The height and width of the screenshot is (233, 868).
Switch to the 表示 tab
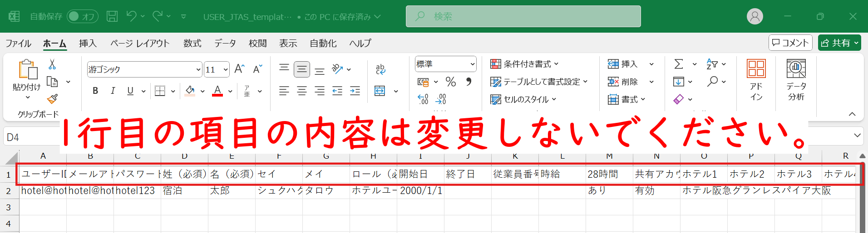point(288,43)
